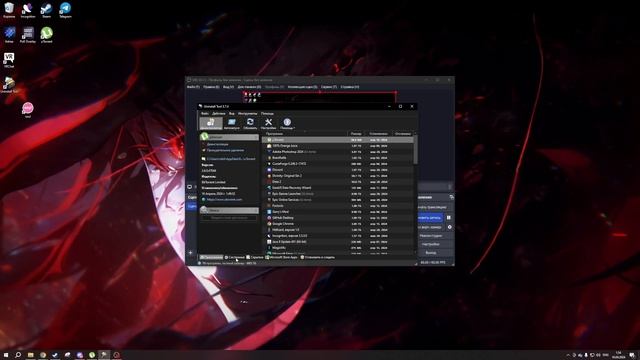Select the GitHub Desktop program row

click(338, 218)
